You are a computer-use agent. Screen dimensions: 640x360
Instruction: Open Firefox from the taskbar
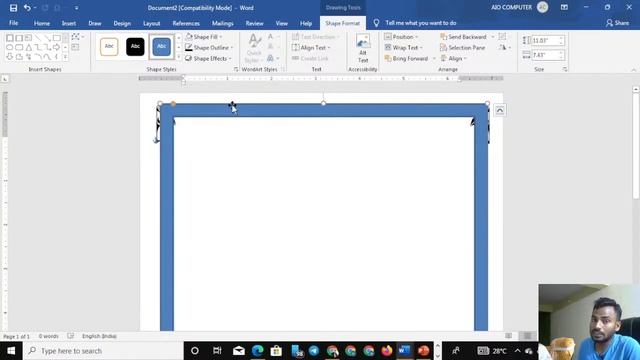click(x=387, y=351)
